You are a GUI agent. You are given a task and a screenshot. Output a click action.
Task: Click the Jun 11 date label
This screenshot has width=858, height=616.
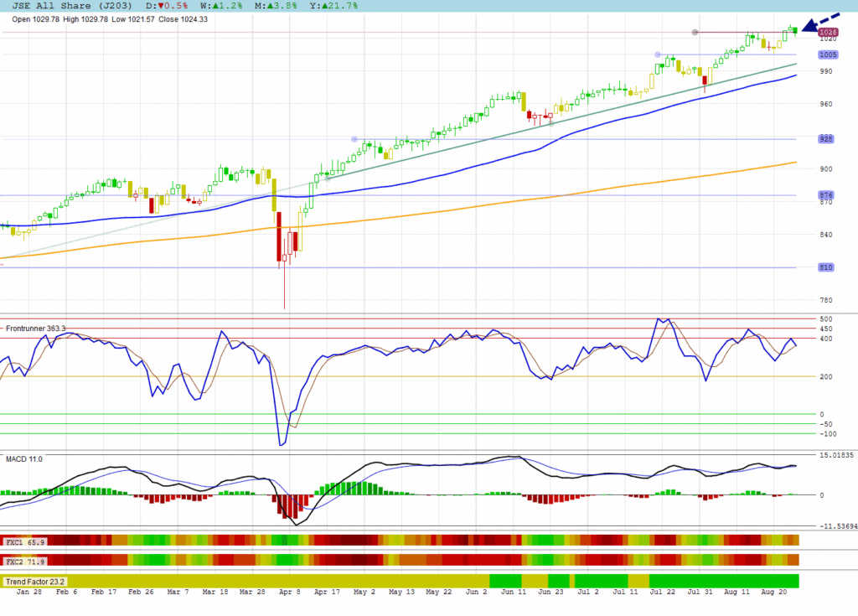click(x=514, y=592)
